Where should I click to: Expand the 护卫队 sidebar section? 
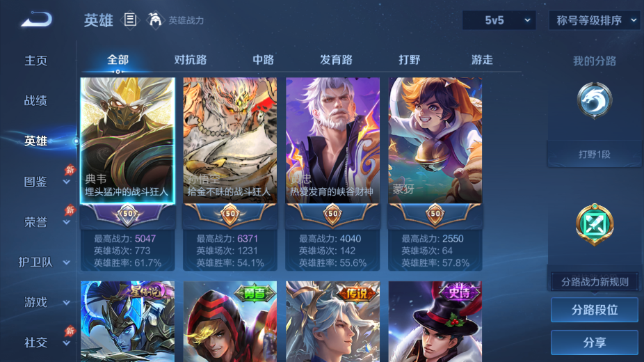42,262
